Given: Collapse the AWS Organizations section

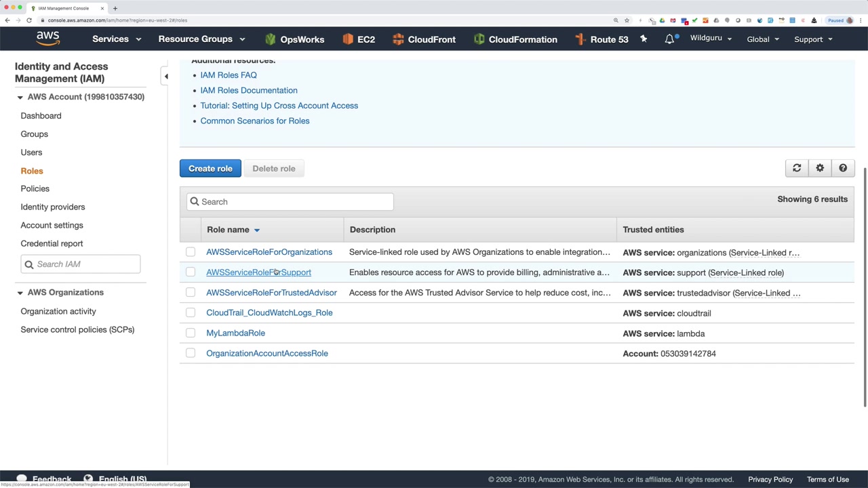Looking at the screenshot, I should click(20, 293).
